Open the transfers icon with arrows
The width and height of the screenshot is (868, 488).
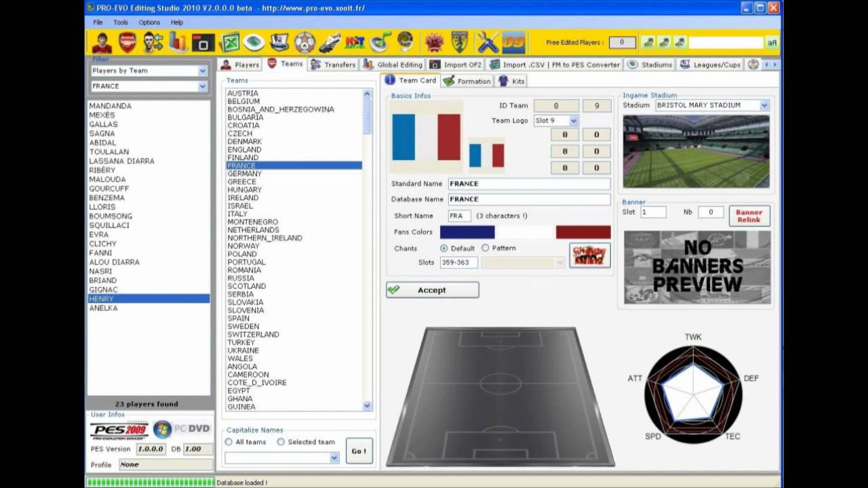[153, 43]
